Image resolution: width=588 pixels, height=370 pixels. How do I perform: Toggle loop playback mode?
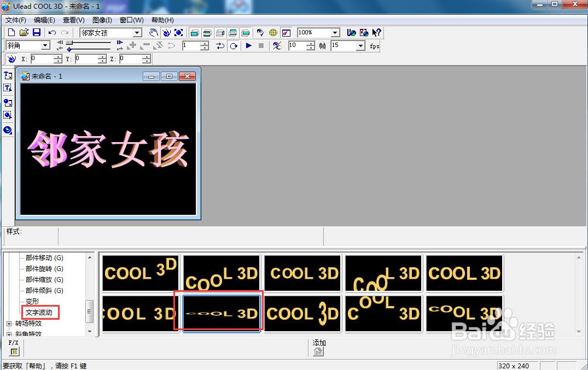tap(234, 46)
